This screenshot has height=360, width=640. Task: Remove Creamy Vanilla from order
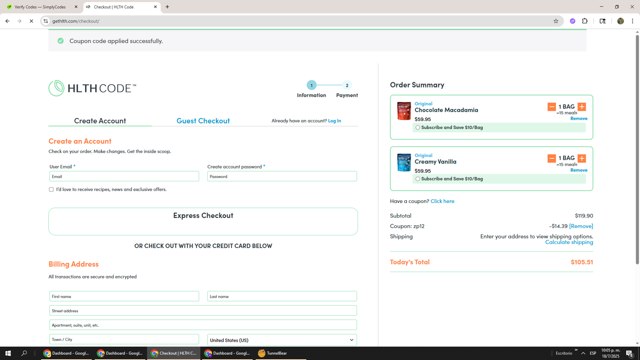tap(579, 170)
